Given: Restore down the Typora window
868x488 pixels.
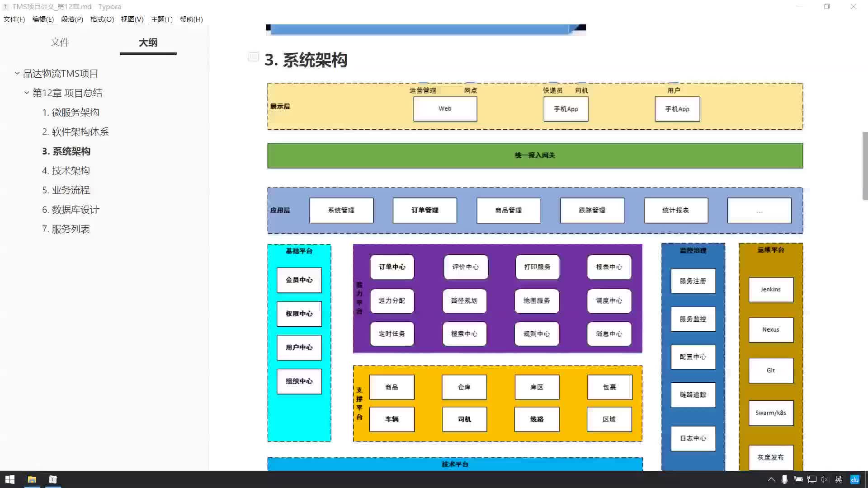Looking at the screenshot, I should point(827,6).
